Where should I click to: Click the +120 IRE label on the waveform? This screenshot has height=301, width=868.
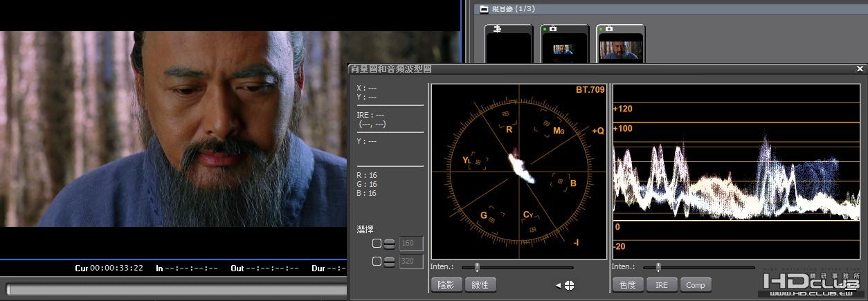tap(623, 109)
